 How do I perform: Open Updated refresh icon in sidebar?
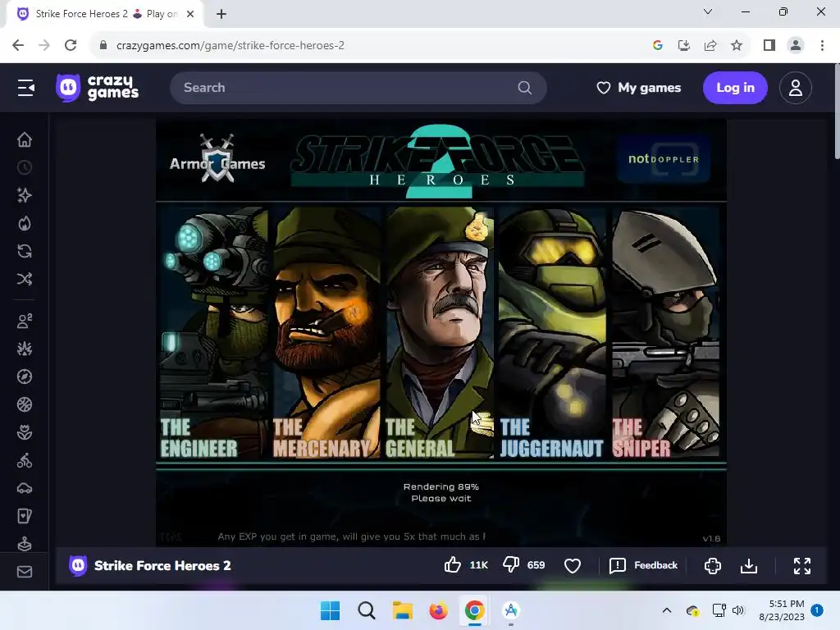(25, 251)
